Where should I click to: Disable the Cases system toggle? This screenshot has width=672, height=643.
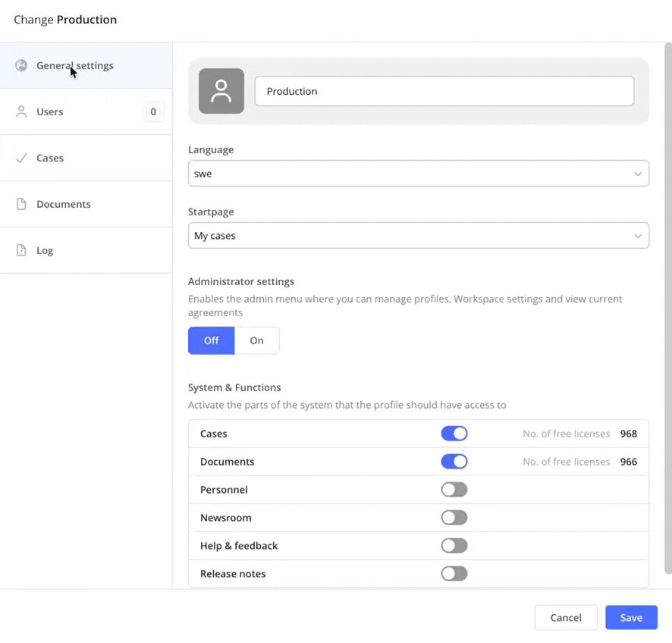pos(454,434)
